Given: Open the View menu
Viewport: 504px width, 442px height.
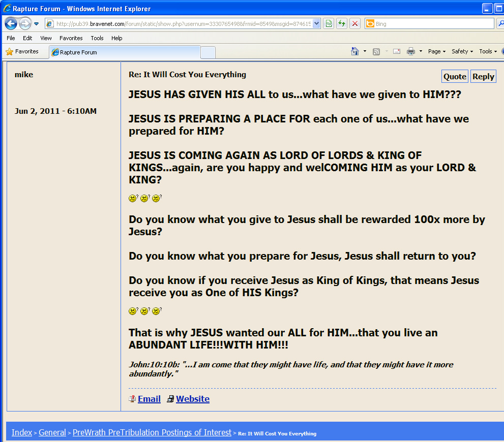Looking at the screenshot, I should (x=46, y=38).
